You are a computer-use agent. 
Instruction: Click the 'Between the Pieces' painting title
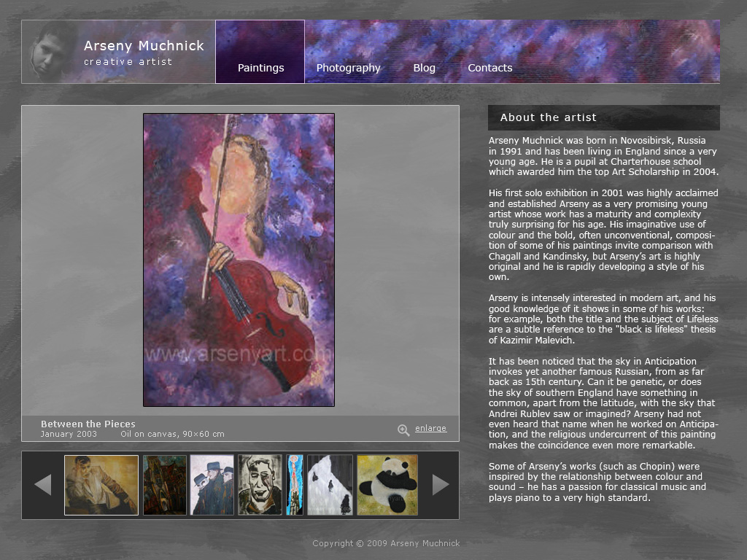88,424
